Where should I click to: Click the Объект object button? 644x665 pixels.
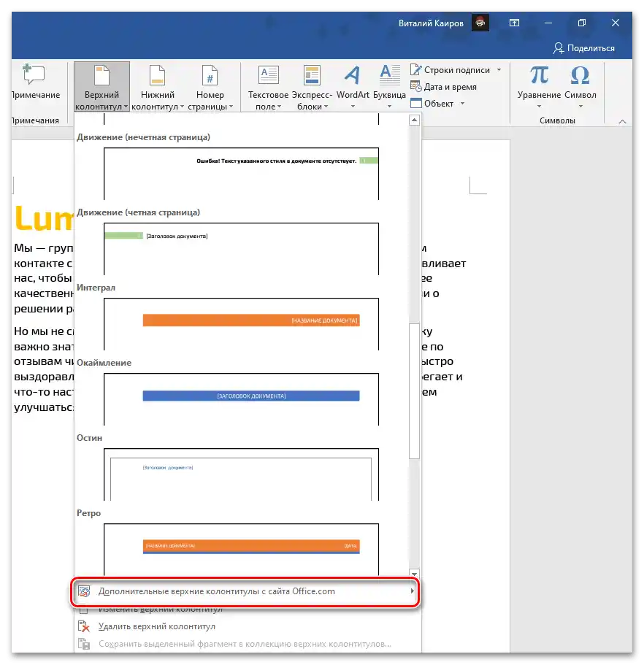[432, 104]
